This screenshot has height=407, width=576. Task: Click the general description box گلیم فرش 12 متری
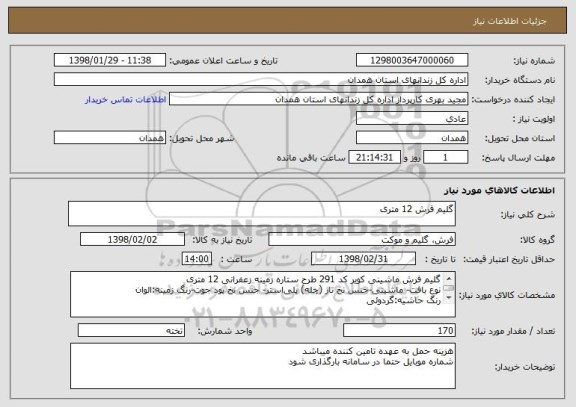point(262,213)
